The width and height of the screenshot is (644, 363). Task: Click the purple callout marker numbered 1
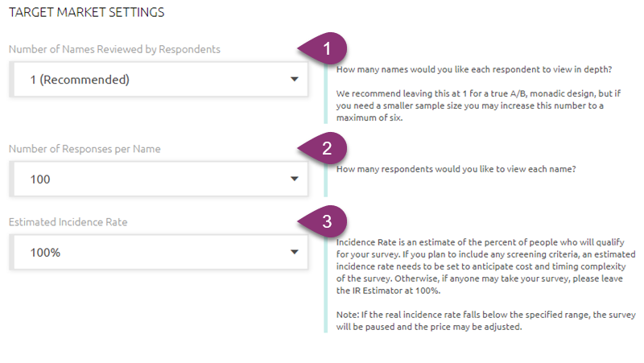point(326,48)
